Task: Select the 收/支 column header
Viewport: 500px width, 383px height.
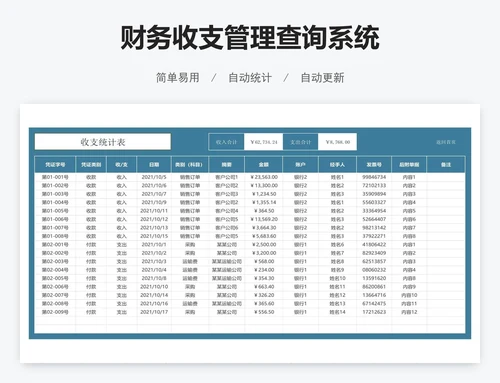Action: 121,164
